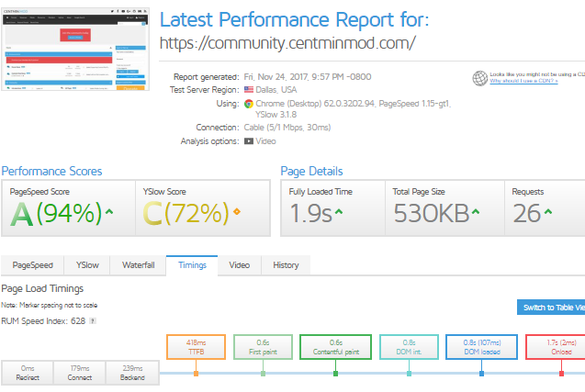Click the Requests up arrow indicator
The width and height of the screenshot is (585, 392).
point(547,211)
